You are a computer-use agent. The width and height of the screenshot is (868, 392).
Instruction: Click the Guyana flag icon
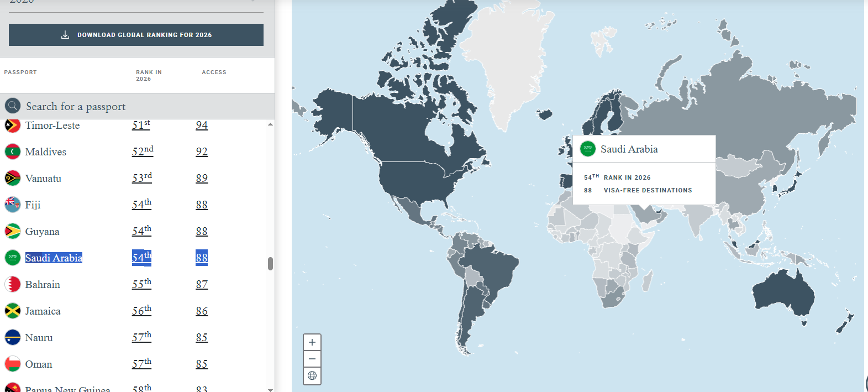coord(13,232)
